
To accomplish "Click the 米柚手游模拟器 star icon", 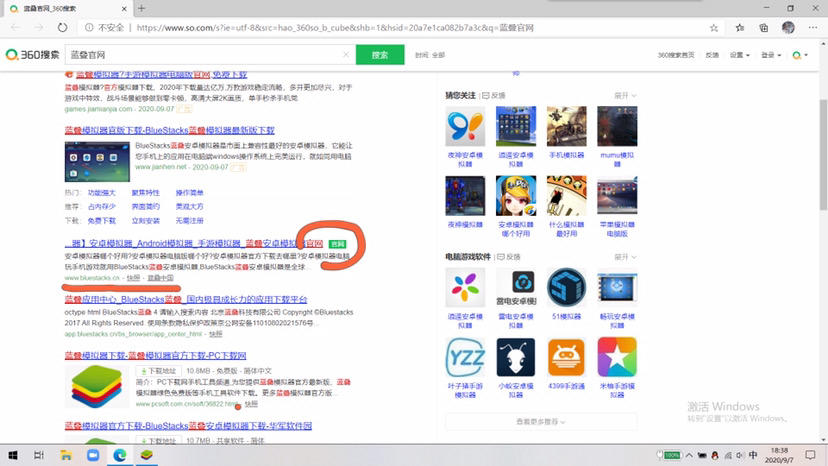I will 617,357.
